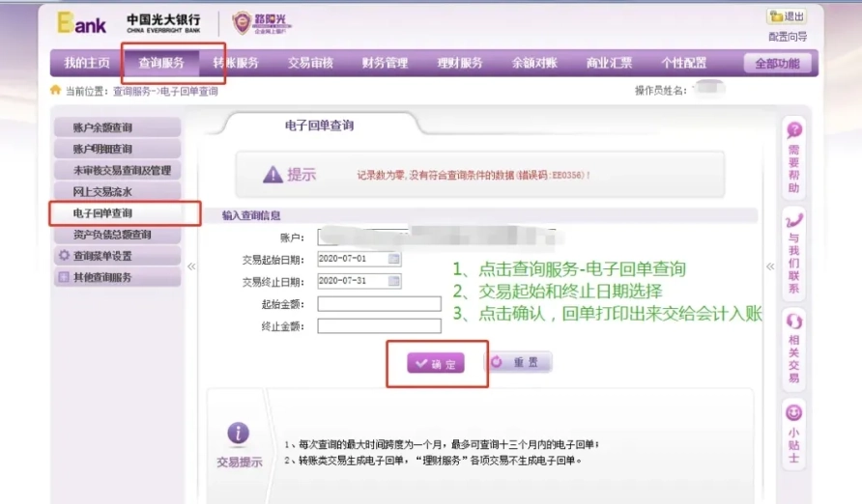Click the 交易起始日期 date field
This screenshot has width=862, height=504.
[x=359, y=259]
